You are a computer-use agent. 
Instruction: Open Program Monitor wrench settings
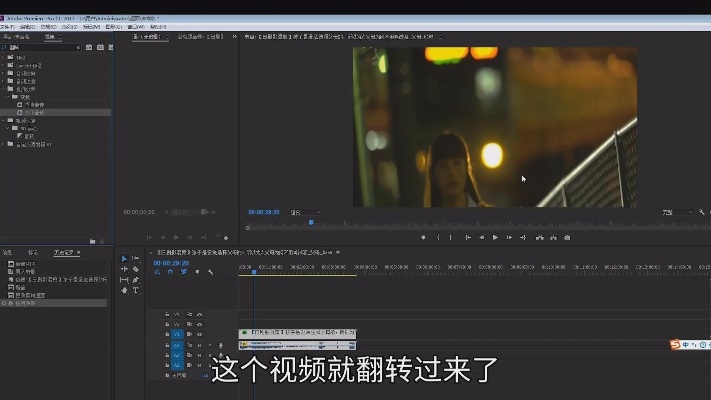(x=701, y=212)
